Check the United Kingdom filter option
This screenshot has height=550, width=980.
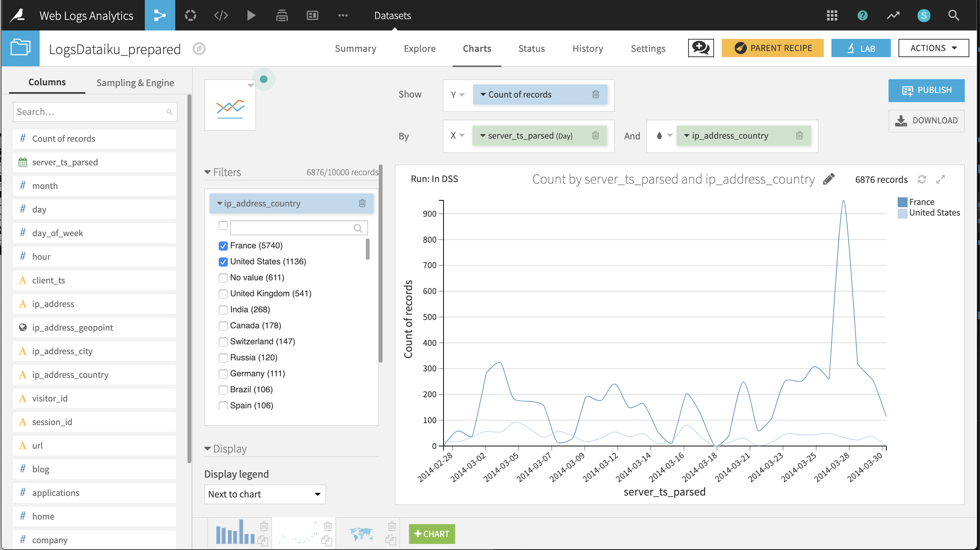(x=223, y=294)
